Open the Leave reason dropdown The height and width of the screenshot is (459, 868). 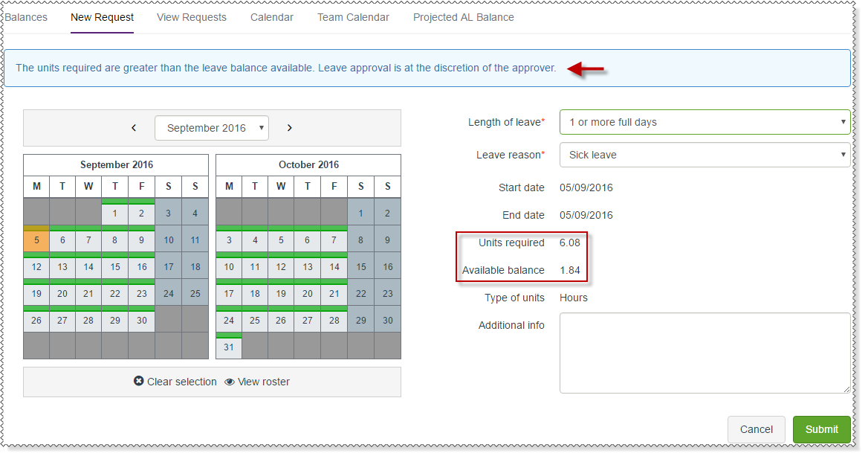coord(705,155)
